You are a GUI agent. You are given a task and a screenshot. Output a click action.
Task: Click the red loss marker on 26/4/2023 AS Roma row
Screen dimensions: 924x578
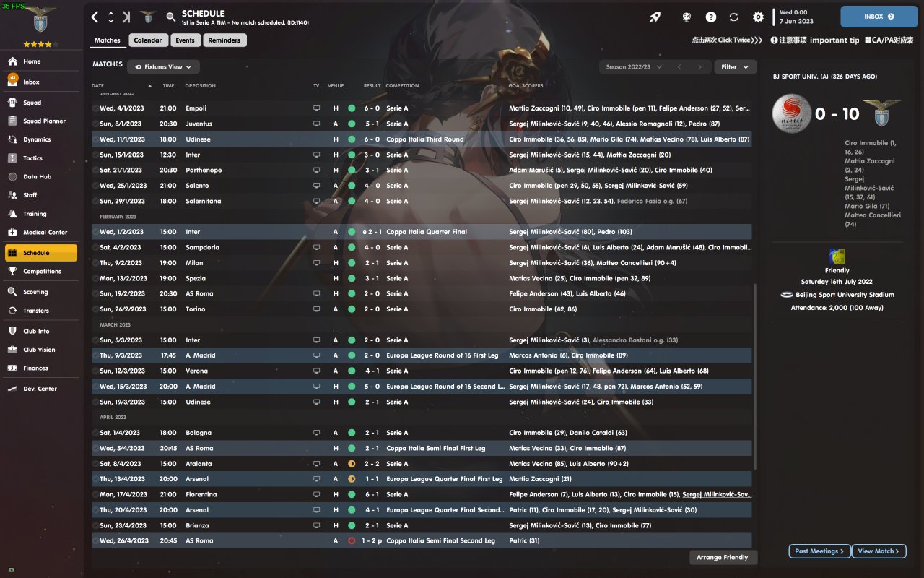click(352, 540)
